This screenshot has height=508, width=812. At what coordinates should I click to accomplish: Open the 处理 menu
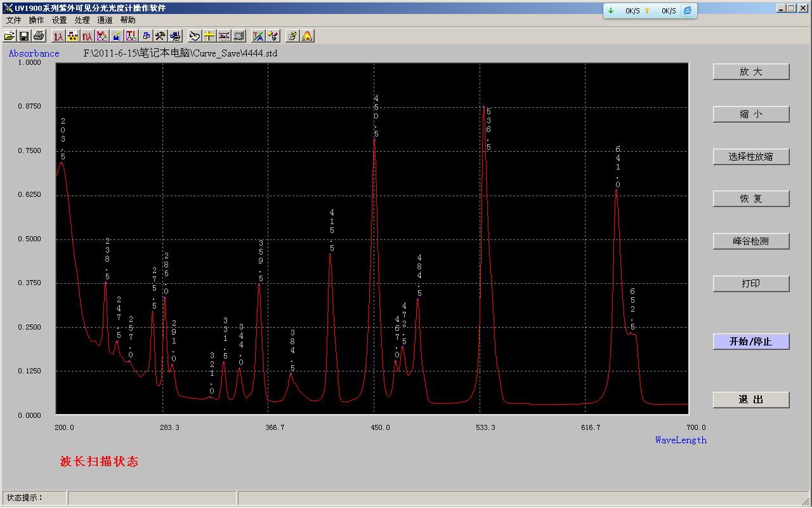tap(82, 20)
